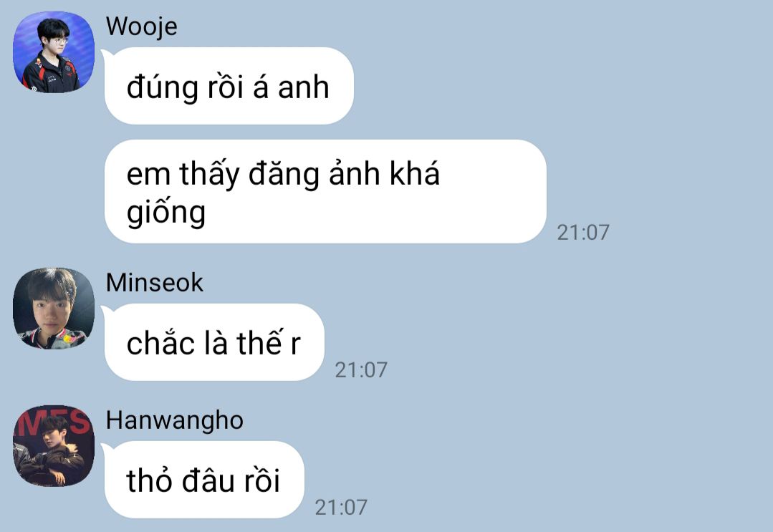Click the 21:07 timestamp beside Minseok's message
773x532 pixels.
(x=361, y=370)
